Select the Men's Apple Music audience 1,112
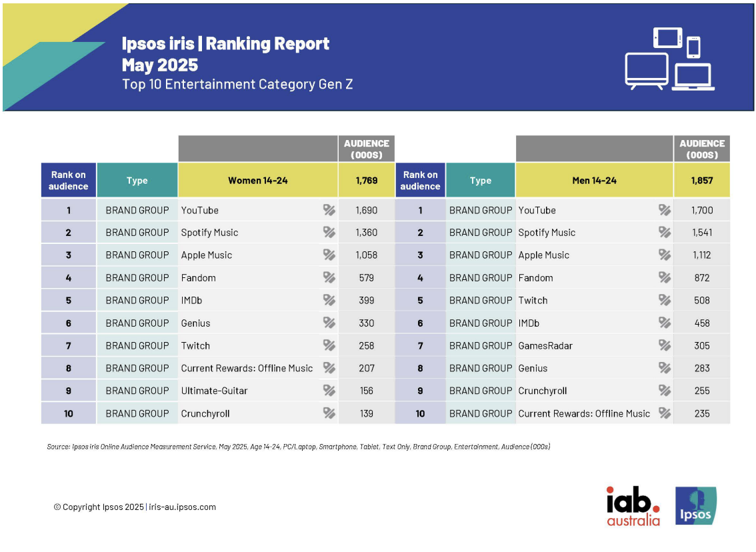 tap(702, 255)
